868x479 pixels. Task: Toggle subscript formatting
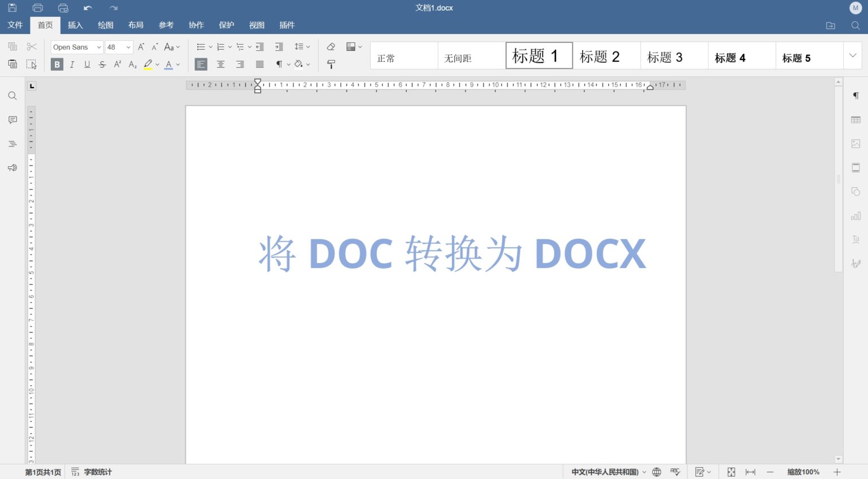tap(132, 64)
